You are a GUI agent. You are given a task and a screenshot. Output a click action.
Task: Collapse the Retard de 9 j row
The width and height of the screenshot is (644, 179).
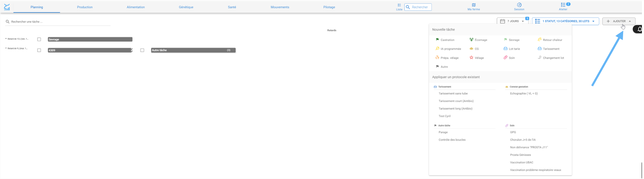tap(6, 48)
